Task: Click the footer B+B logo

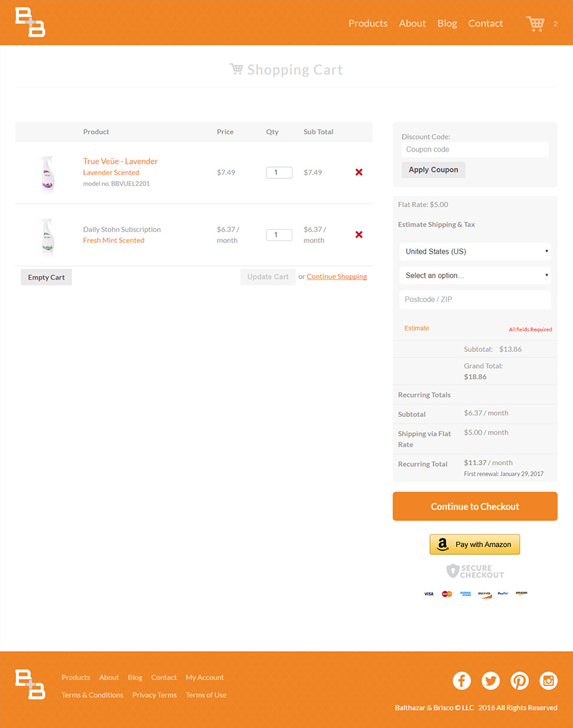Action: pyautogui.click(x=30, y=685)
